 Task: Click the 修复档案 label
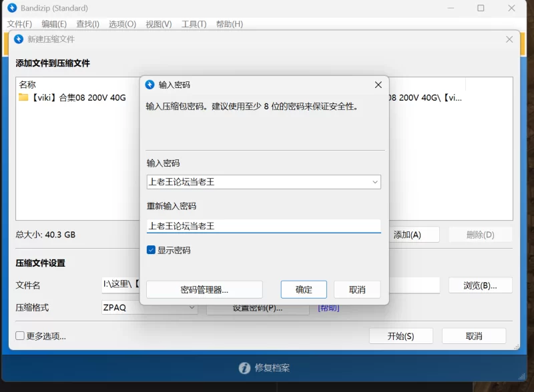(272, 368)
